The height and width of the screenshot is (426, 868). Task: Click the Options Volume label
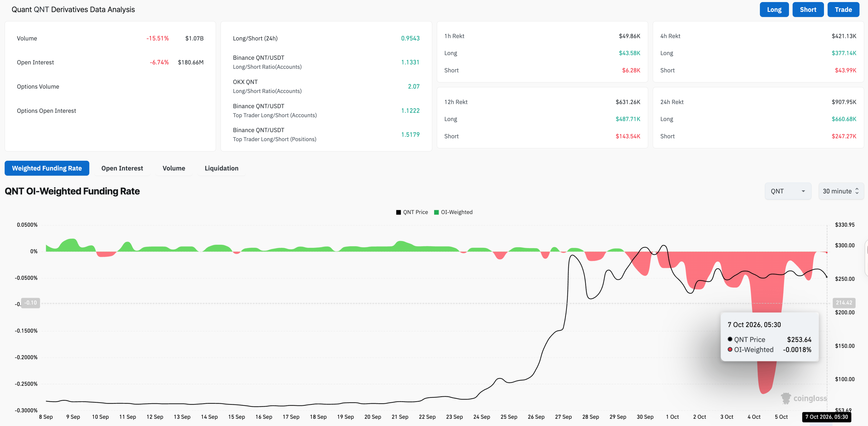[x=38, y=87]
